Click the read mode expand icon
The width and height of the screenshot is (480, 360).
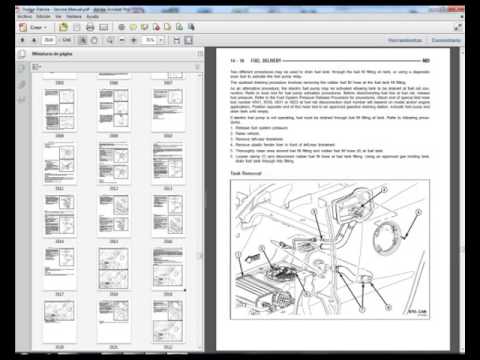[x=458, y=27]
